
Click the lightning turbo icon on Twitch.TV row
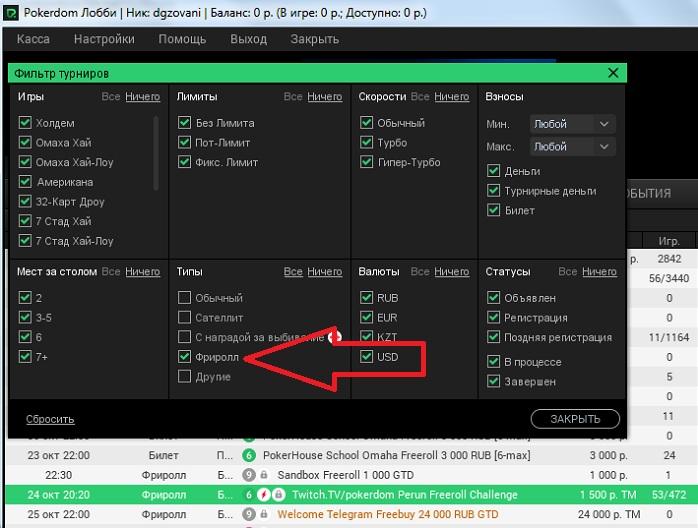[x=264, y=495]
